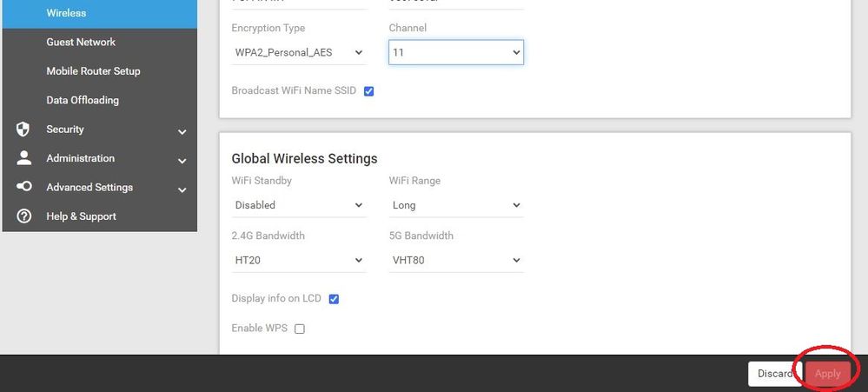This screenshot has height=392, width=868.
Task: Change the WiFi Range dropdown
Action: (x=455, y=205)
